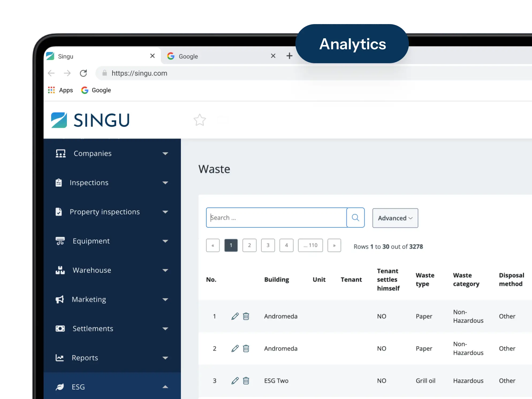This screenshot has width=532, height=399.
Task: Close the Google browser tab
Action: click(x=273, y=56)
